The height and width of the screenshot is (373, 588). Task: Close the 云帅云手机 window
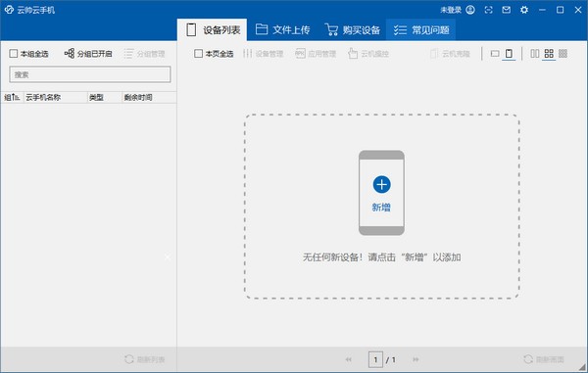[578, 10]
